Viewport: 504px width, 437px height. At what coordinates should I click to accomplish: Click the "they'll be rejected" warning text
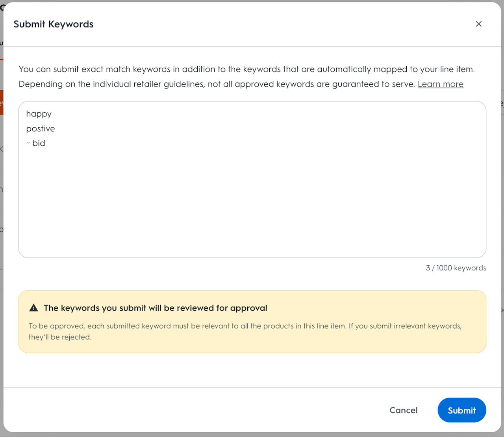60,337
